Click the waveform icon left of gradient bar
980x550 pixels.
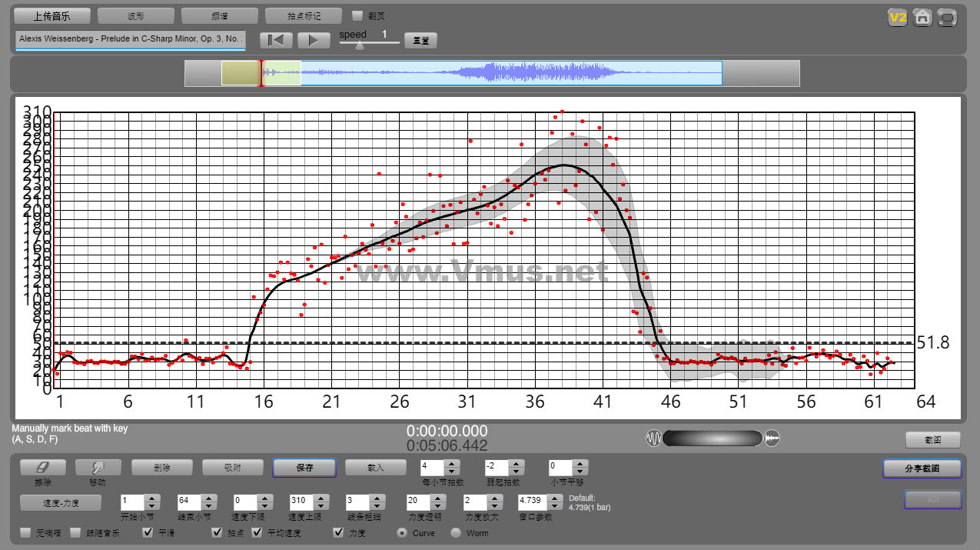tap(653, 438)
